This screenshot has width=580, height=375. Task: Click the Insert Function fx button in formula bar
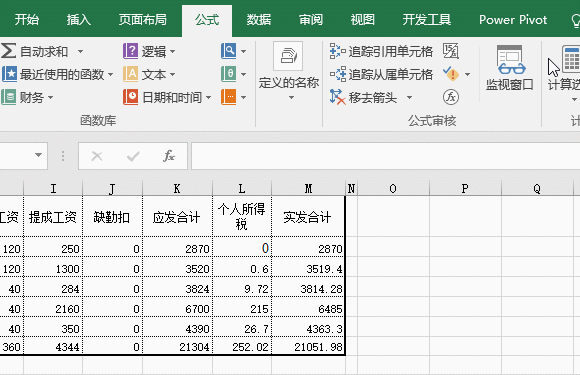(169, 156)
